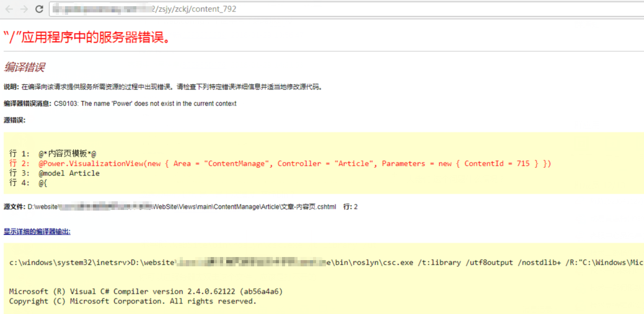Click the 内容页模板 comment on line 1
Image resolution: width=644 pixels, height=314 pixels.
(x=67, y=153)
